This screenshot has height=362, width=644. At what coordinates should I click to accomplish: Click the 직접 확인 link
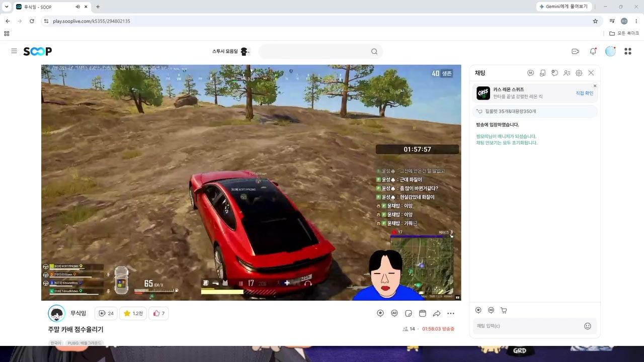tap(585, 93)
